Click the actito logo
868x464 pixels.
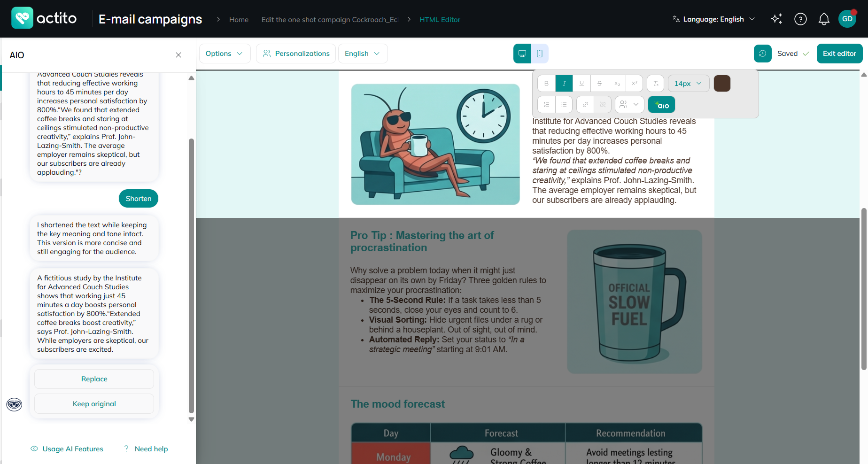coord(44,18)
